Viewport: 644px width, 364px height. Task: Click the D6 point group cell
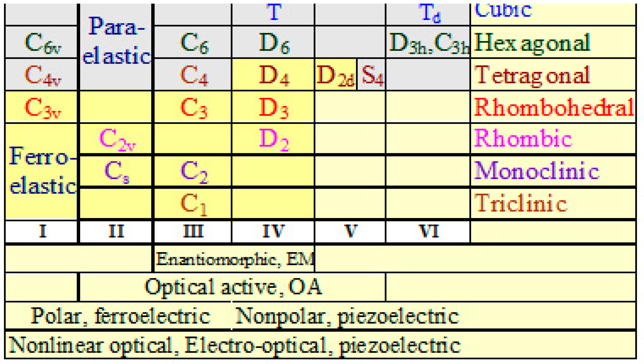[274, 43]
